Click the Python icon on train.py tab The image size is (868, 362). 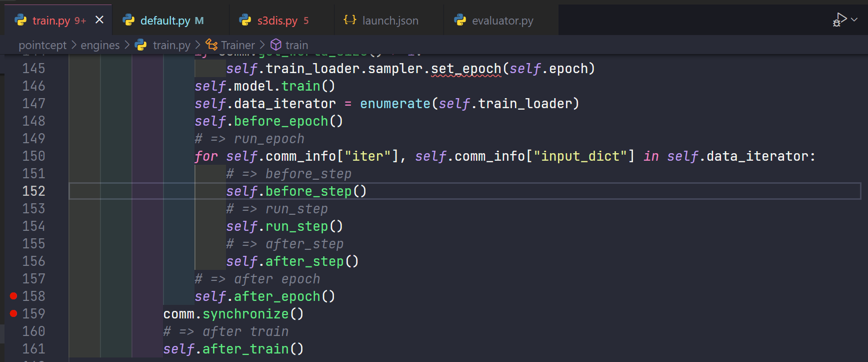pyautogui.click(x=21, y=20)
